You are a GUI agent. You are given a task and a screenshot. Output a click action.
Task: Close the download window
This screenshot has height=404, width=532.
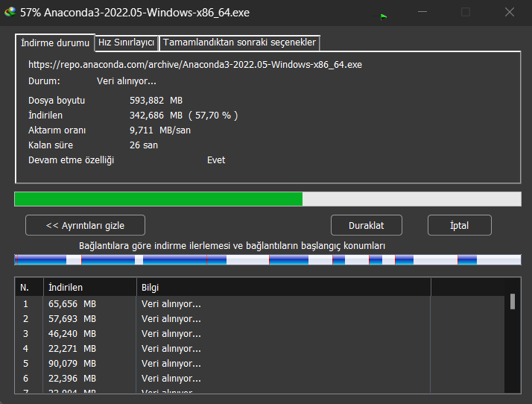coord(509,12)
